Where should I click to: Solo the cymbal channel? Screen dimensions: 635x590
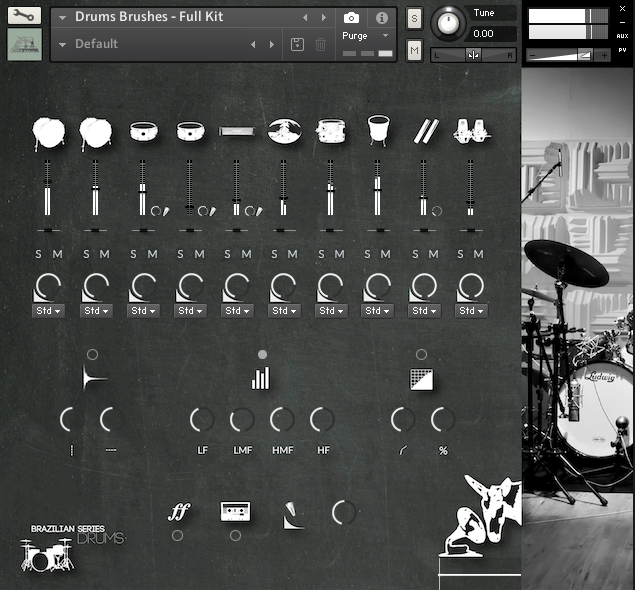point(275,254)
